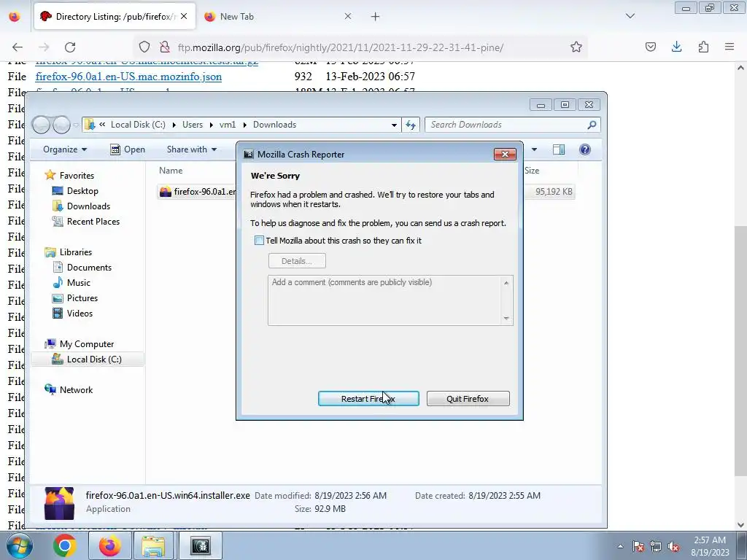Close the Mozilla Crash Reporter dialog
Viewport: 747px width, 560px height.
click(505, 155)
